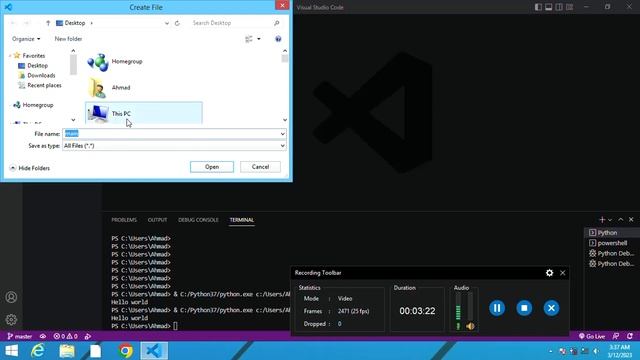Image resolution: width=640 pixels, height=360 pixels.
Task: Collapse folders with Hide Folders
Action: [29, 168]
